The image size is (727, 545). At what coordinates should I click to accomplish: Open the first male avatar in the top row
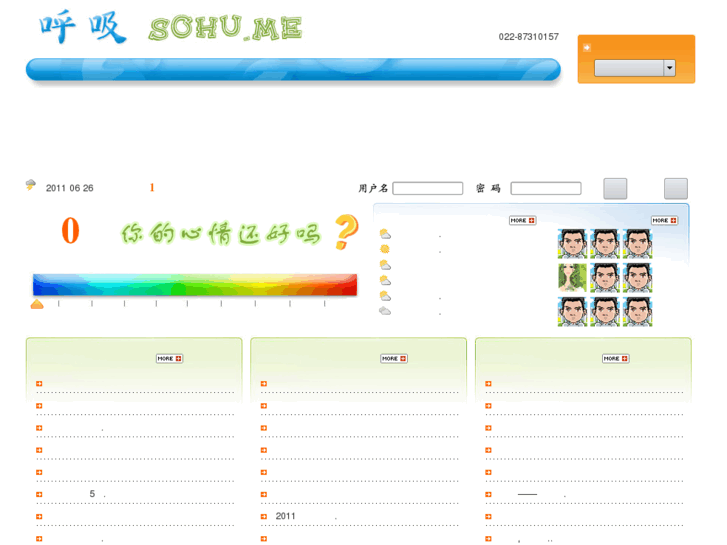[x=572, y=244]
